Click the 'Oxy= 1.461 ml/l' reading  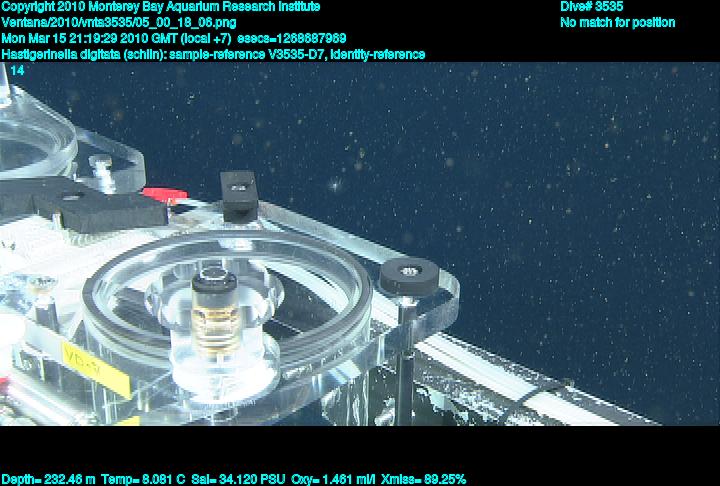click(333, 480)
